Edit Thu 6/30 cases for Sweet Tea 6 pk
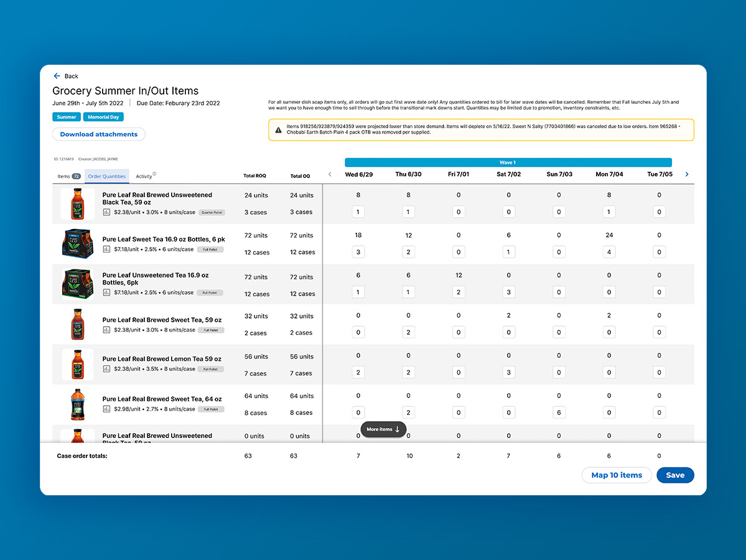The width and height of the screenshot is (746, 560). pos(408,252)
